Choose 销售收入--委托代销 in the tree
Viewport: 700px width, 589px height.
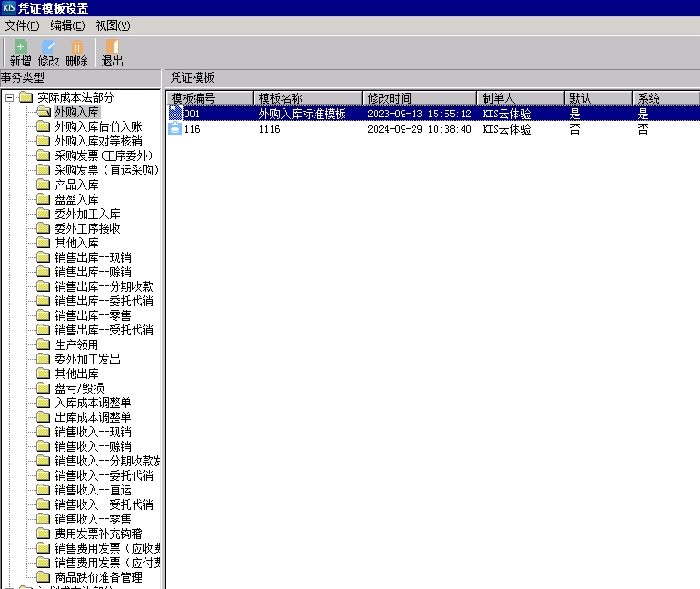tap(104, 475)
